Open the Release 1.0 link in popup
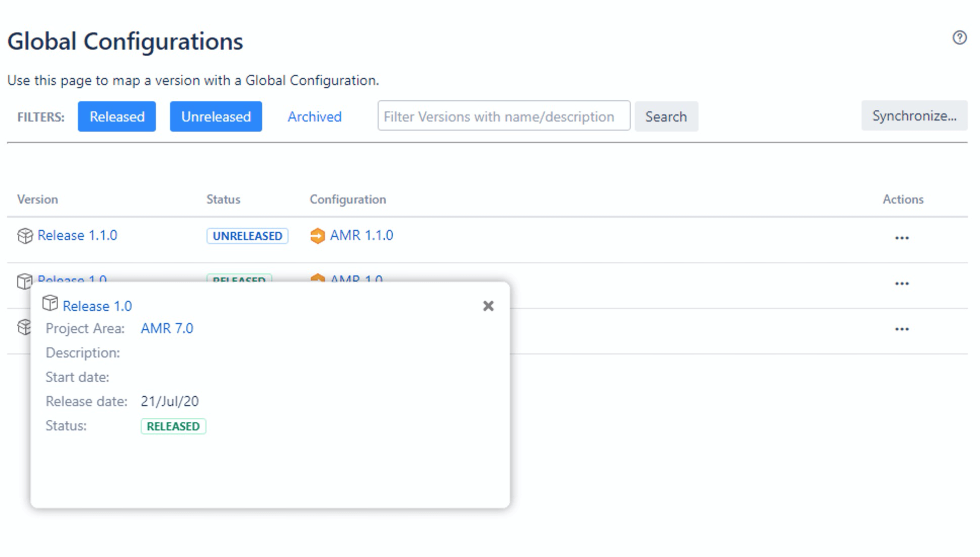Viewport: 980px width, 557px height. [x=97, y=306]
